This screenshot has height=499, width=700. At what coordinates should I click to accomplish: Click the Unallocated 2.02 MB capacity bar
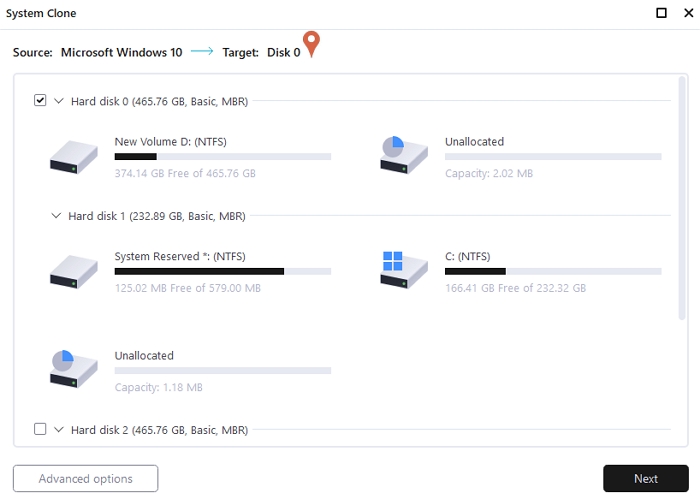pos(553,157)
